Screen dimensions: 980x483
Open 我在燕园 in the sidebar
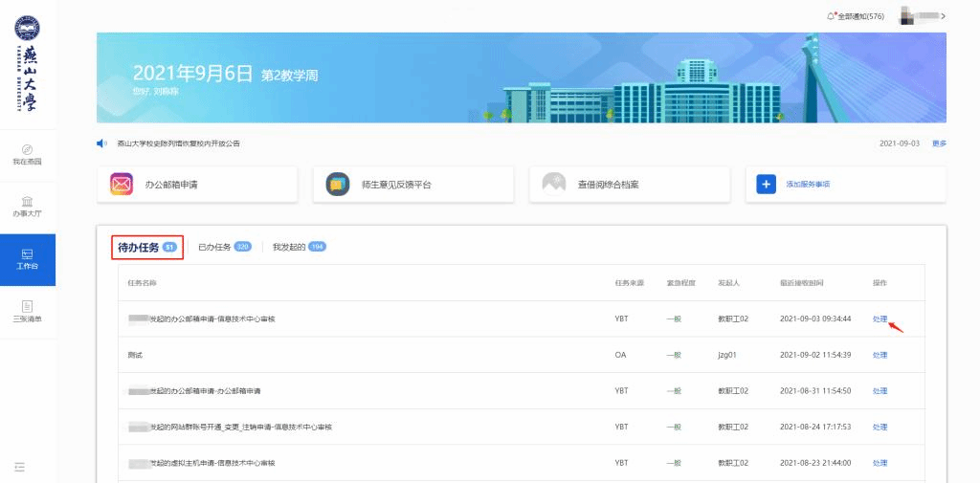pyautogui.click(x=27, y=155)
